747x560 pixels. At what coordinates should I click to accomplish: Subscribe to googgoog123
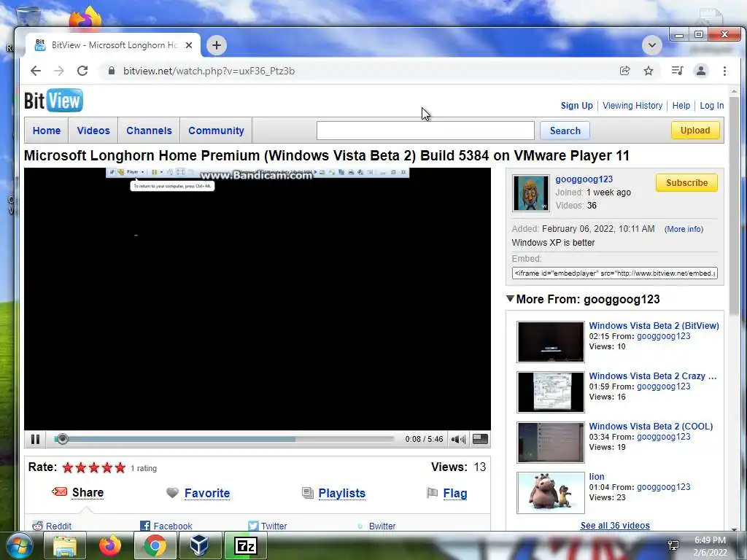686,183
